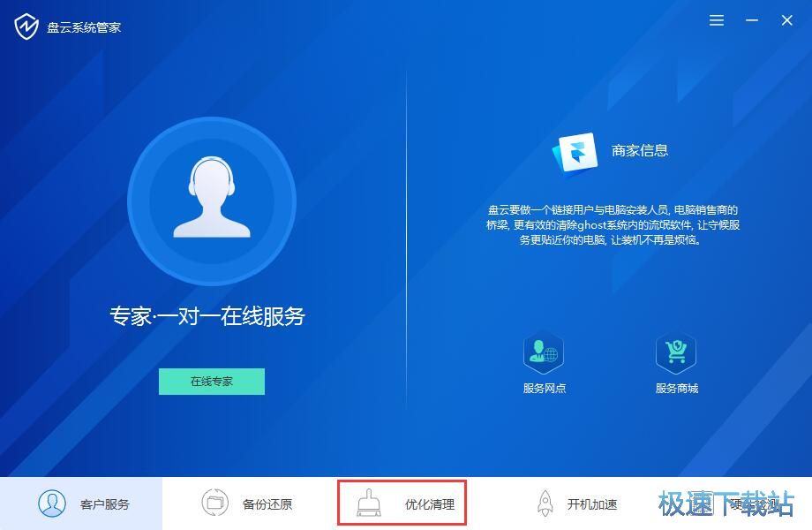Click the green 在线专家 button

[212, 381]
